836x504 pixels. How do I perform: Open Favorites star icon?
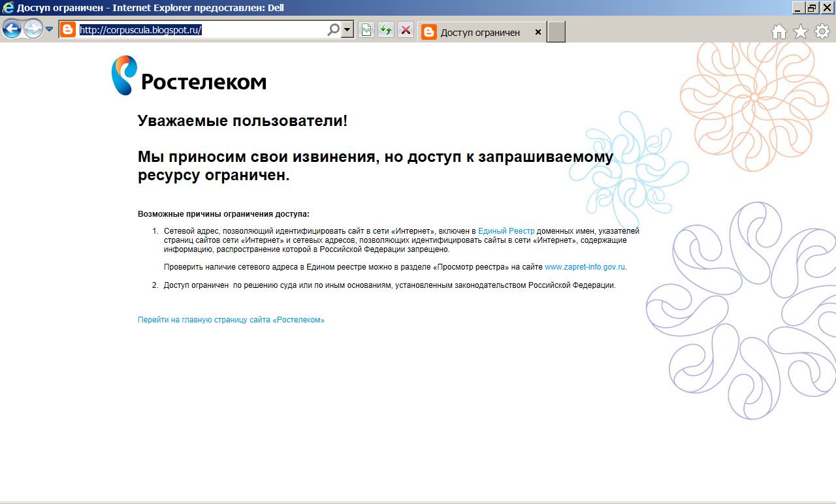coord(801,32)
